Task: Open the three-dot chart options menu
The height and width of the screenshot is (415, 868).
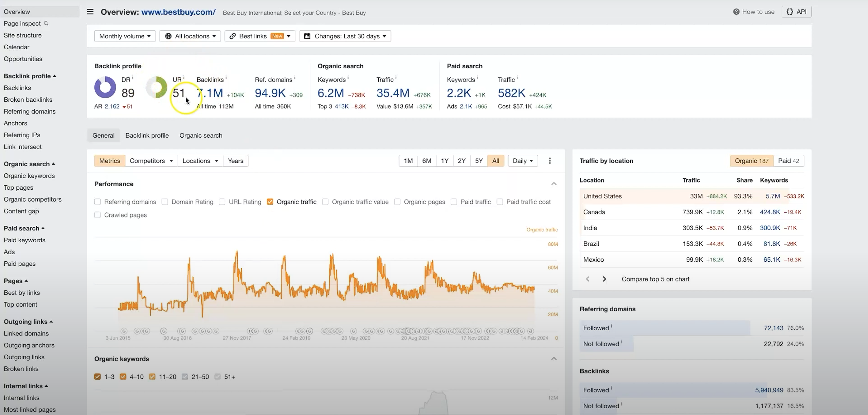Action: click(x=549, y=161)
